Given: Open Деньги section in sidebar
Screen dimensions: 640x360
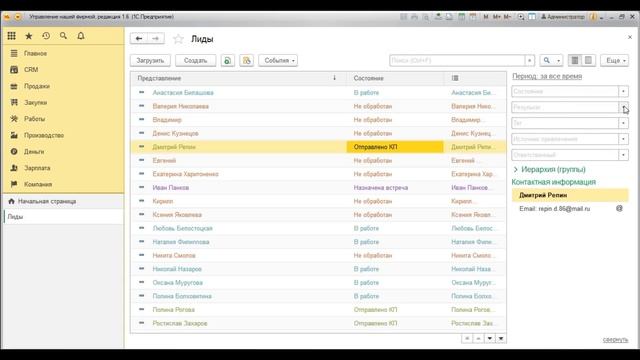Looking at the screenshot, I should (x=63, y=151).
